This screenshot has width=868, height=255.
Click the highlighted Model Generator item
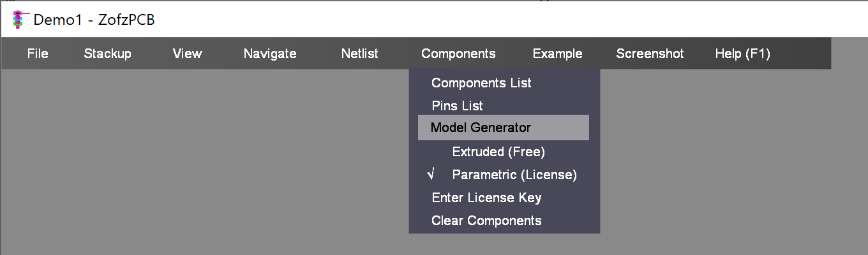(x=481, y=127)
